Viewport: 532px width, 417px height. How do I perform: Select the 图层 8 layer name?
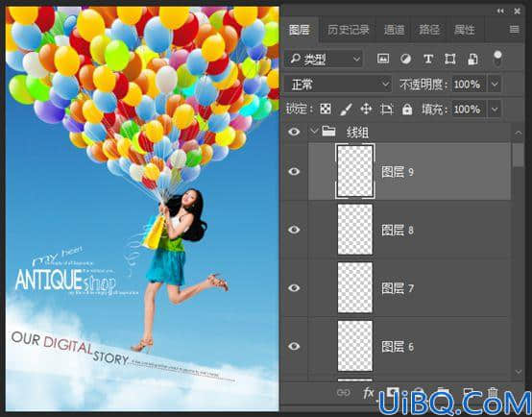point(398,231)
